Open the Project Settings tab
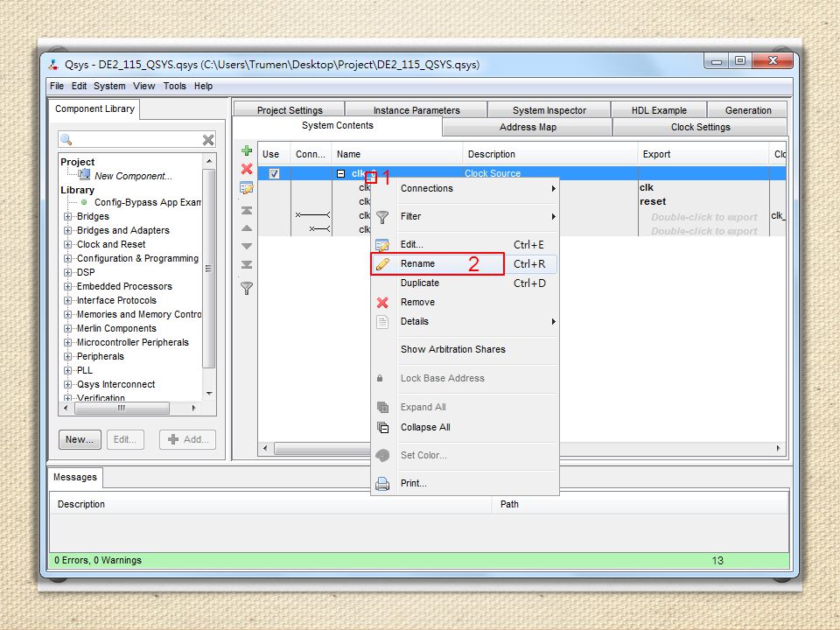Image resolution: width=840 pixels, height=630 pixels. pos(290,110)
